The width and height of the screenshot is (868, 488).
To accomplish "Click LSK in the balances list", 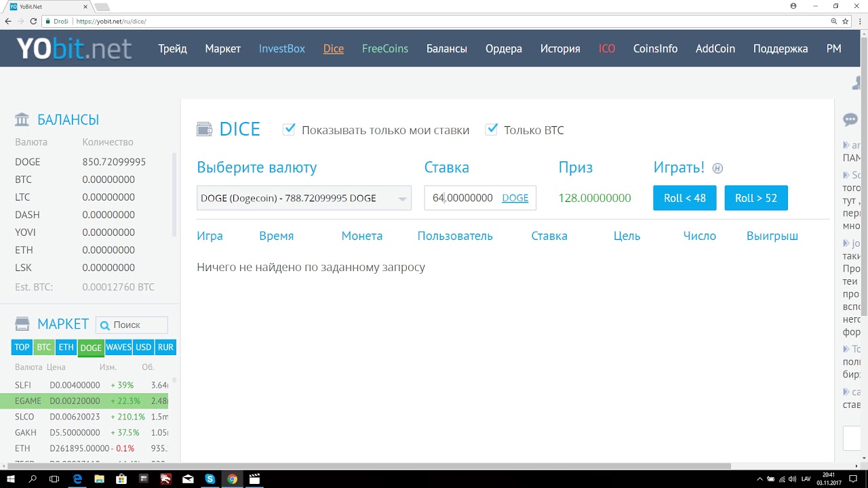I will [23, 268].
